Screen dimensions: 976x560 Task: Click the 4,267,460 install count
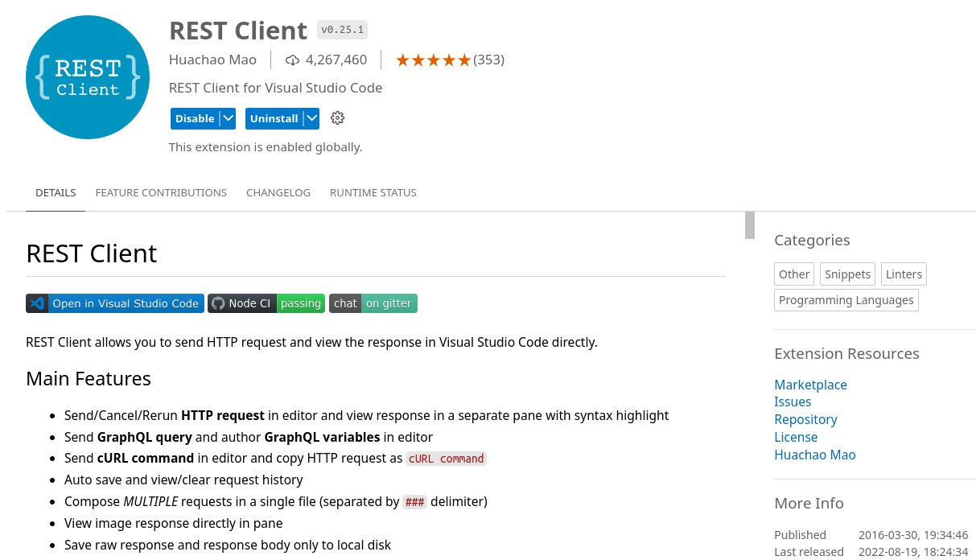point(336,60)
